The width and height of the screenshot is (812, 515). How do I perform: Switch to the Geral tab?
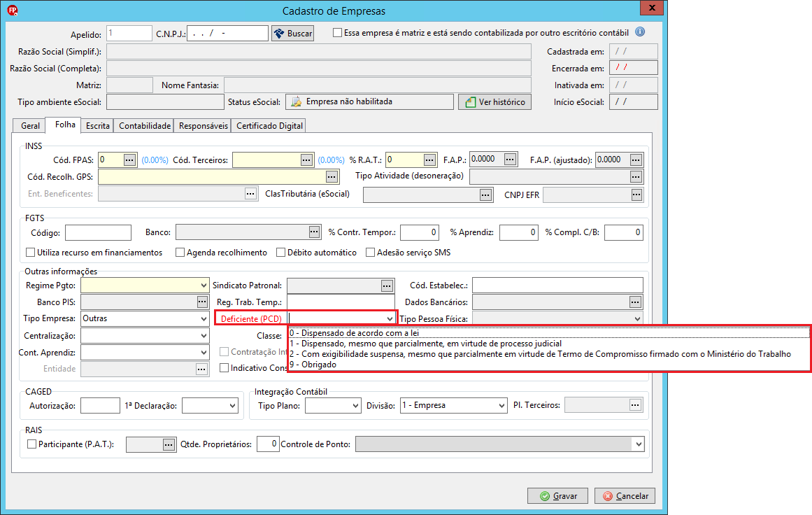click(x=30, y=126)
